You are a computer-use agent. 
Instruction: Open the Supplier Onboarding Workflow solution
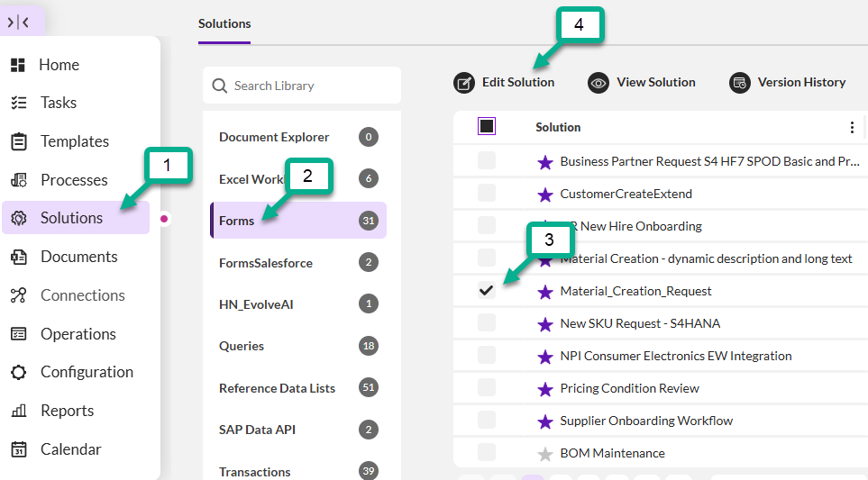pyautogui.click(x=646, y=421)
